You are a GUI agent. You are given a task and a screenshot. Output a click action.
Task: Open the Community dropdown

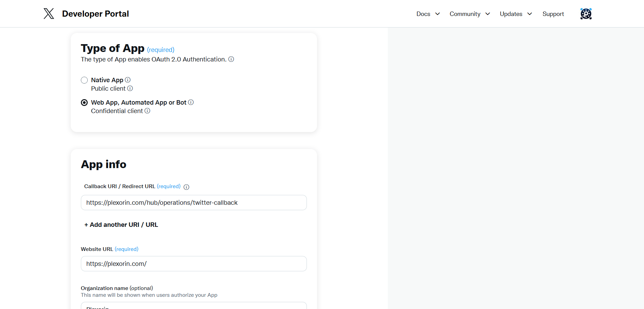click(469, 14)
